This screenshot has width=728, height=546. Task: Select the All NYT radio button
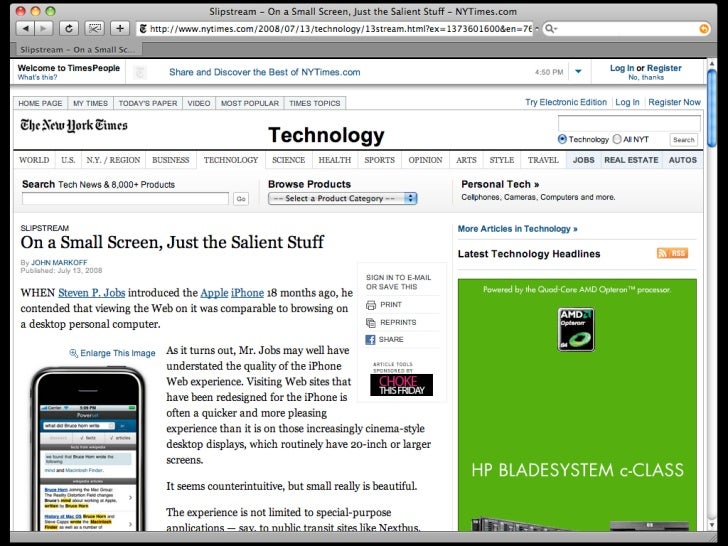click(617, 139)
